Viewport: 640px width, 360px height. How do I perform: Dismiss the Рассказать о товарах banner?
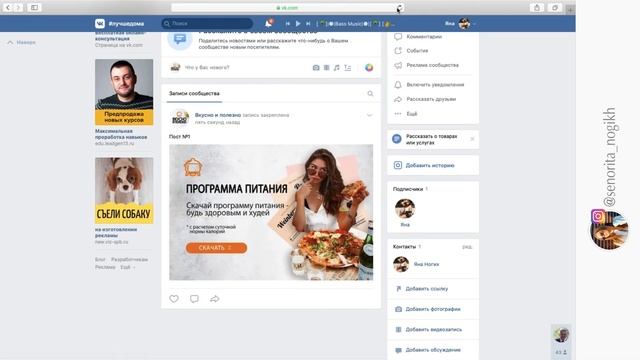pos(472,139)
